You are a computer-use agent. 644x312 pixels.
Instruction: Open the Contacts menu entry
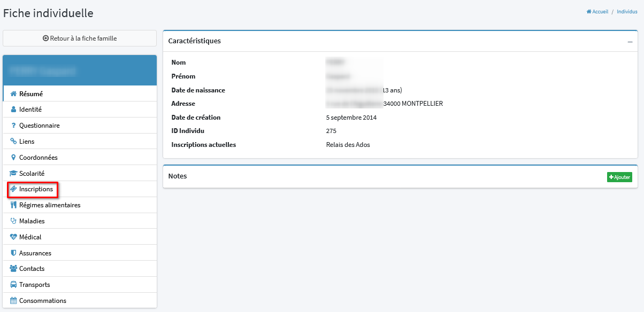pos(32,269)
